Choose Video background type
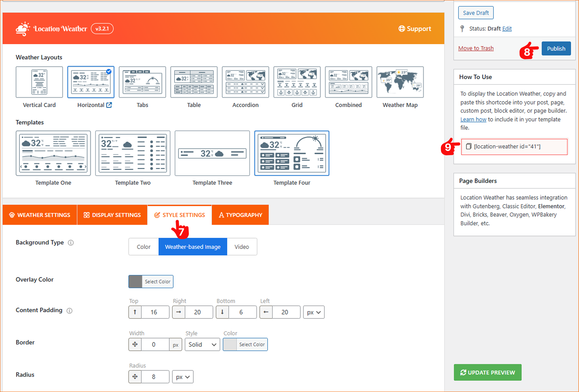 tap(242, 247)
